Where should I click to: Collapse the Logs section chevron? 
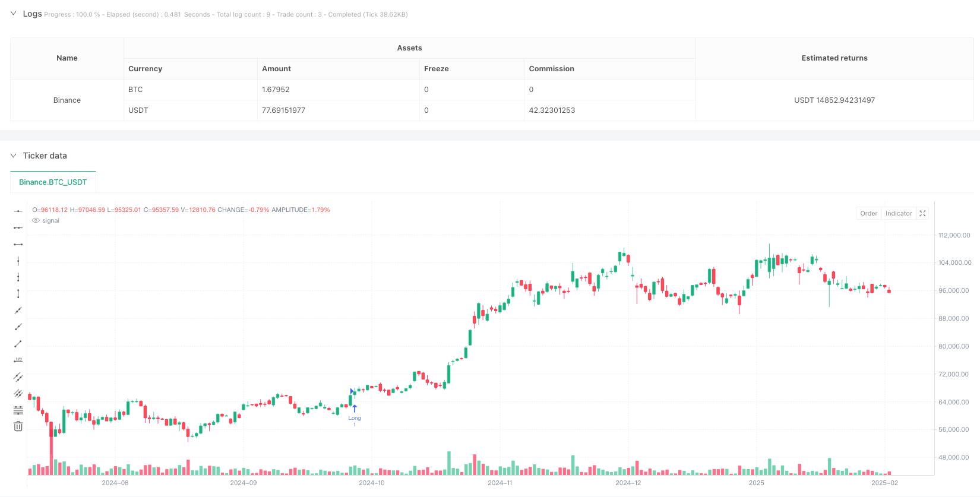(x=13, y=14)
